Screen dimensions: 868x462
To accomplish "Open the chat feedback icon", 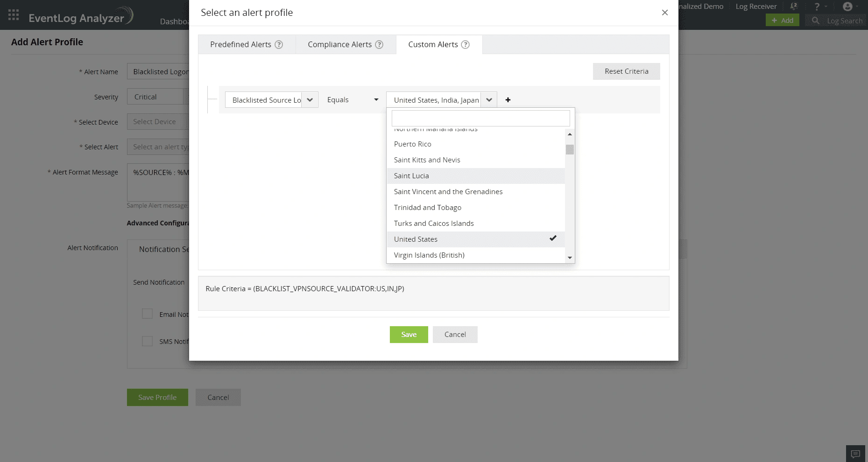I will point(855,454).
